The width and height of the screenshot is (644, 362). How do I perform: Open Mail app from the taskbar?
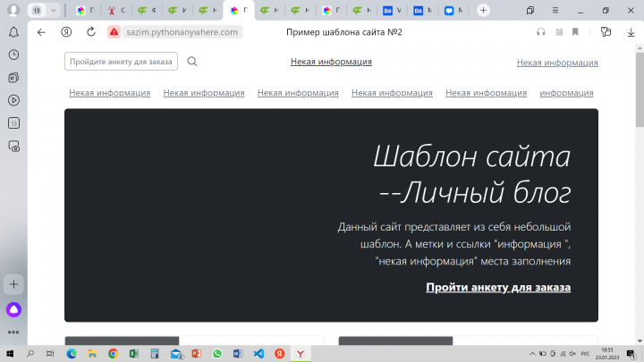[176, 353]
